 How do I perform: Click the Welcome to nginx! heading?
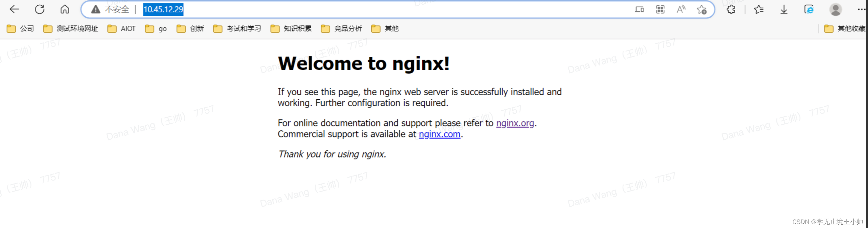tap(363, 63)
